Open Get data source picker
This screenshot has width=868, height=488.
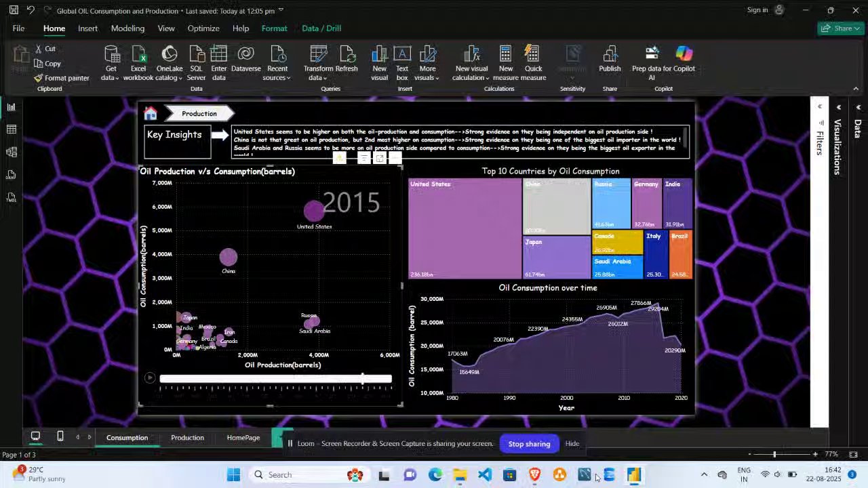(111, 63)
